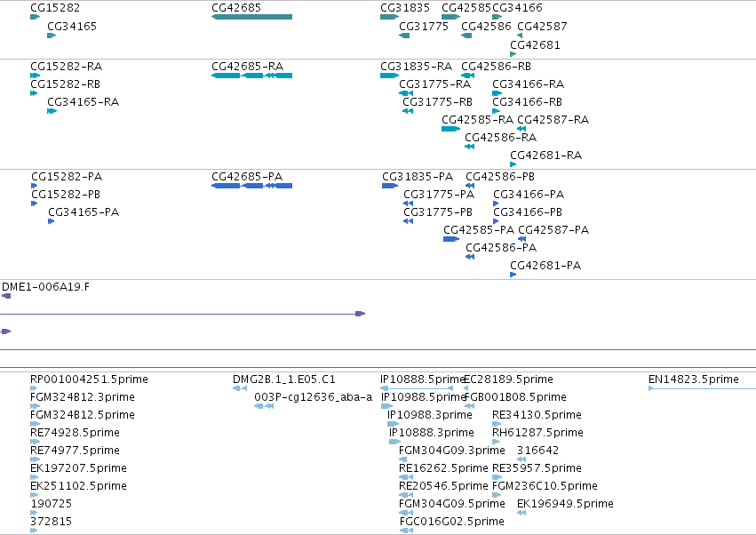Select the RE20546.5prime EST label
This screenshot has width=756, height=535.
point(443,486)
